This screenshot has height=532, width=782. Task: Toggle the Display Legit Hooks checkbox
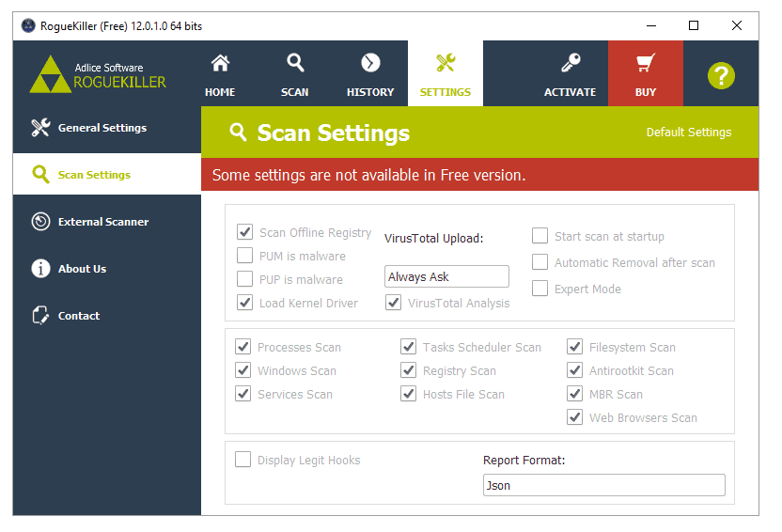point(243,460)
